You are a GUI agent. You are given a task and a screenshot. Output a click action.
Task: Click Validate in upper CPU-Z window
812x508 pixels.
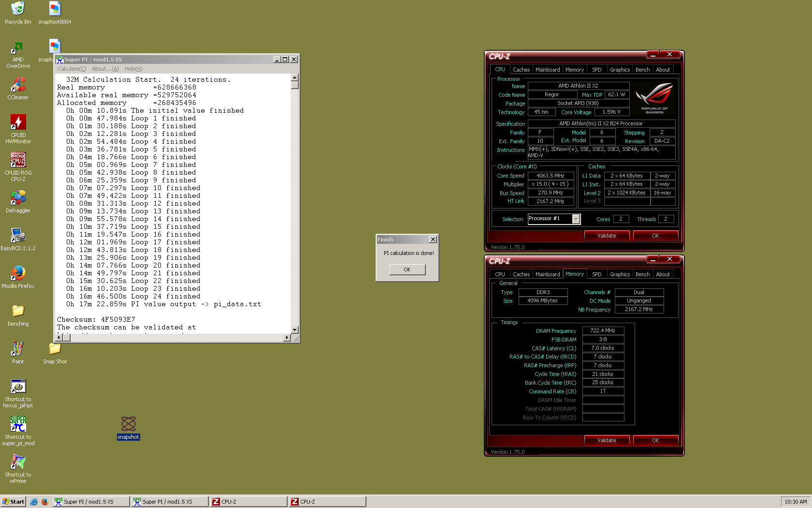tap(607, 236)
